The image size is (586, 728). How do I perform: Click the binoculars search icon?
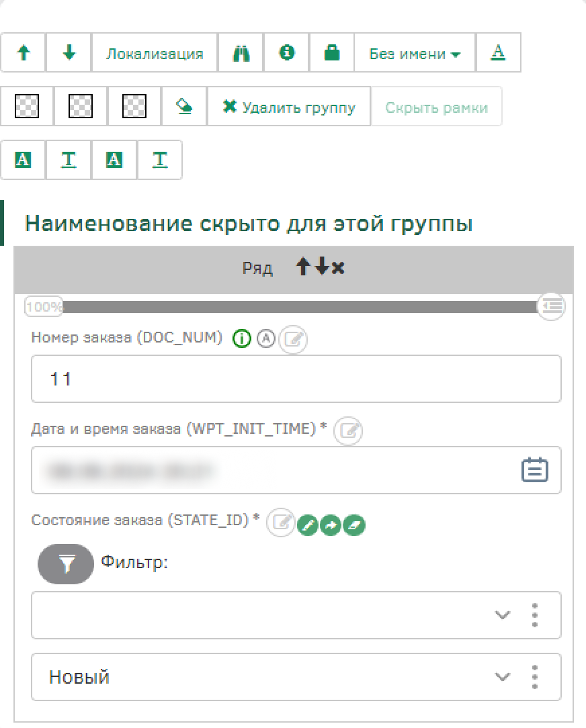click(241, 54)
